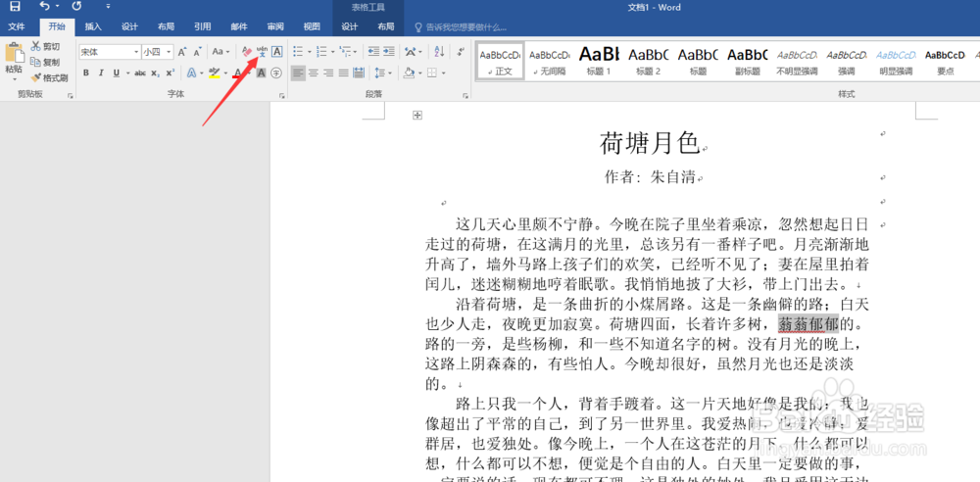Viewport: 980px width, 482px height.
Task: Open the 小四 font size dropdown
Action: (169, 52)
